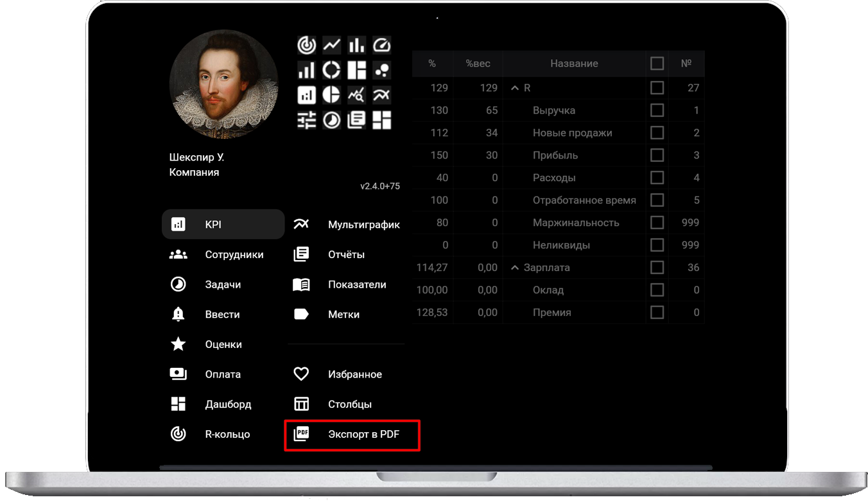Viewport: 868px width, 504px height.
Task: Select the Выручка row name
Action: 554,110
